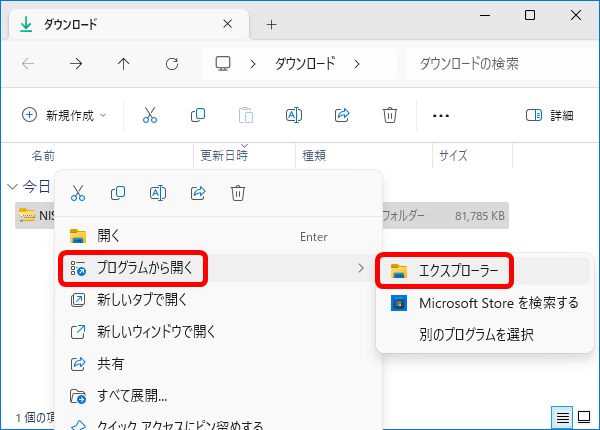The height and width of the screenshot is (430, 600).
Task: Switch to details list view layout
Action: 563,416
